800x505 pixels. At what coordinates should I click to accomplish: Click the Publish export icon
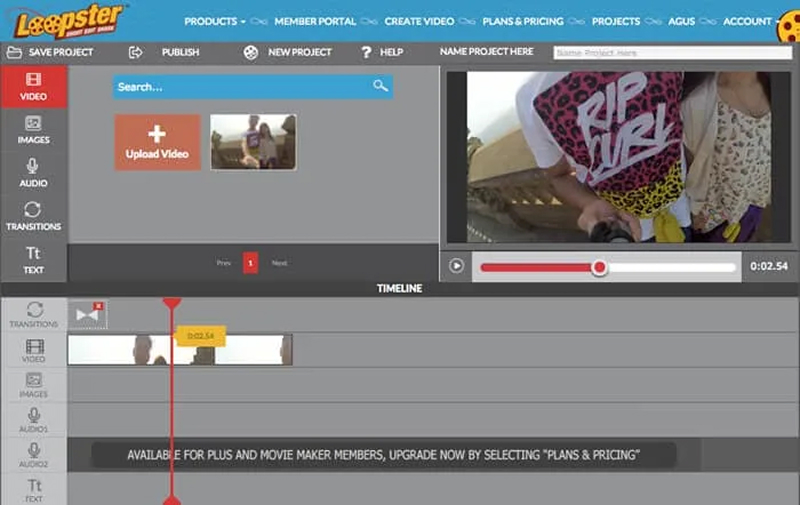135,53
